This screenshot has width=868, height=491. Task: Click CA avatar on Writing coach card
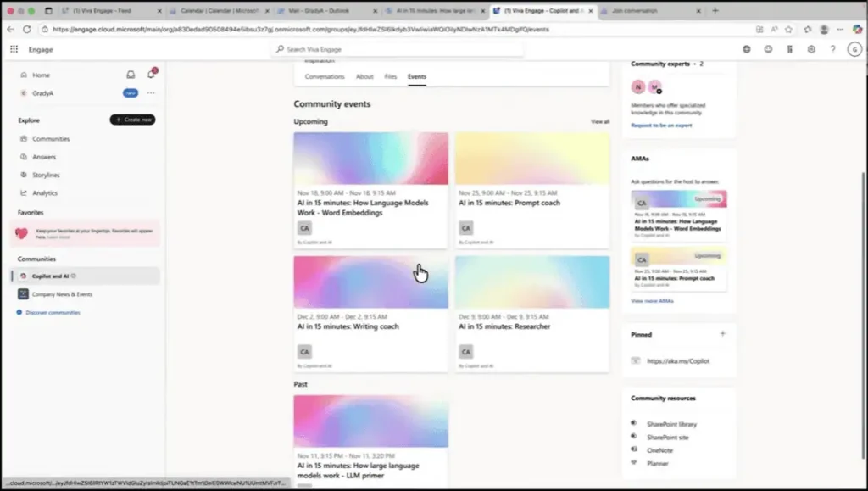[304, 352]
